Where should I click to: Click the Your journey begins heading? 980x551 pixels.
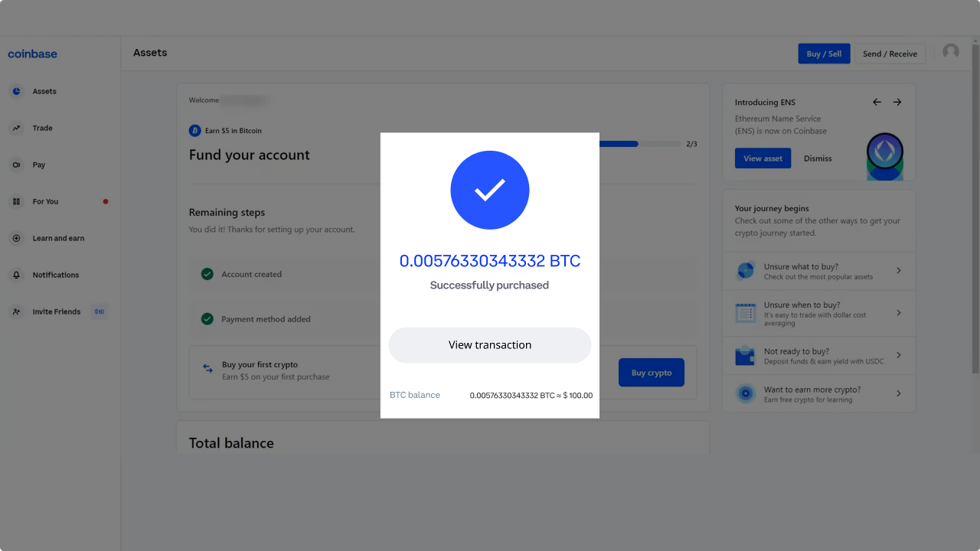tap(772, 208)
